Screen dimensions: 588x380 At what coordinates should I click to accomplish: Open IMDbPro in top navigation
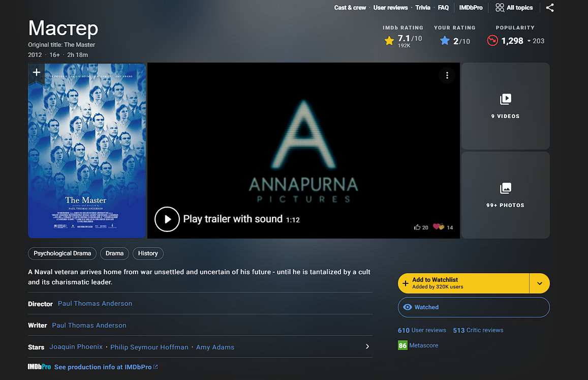tap(471, 8)
